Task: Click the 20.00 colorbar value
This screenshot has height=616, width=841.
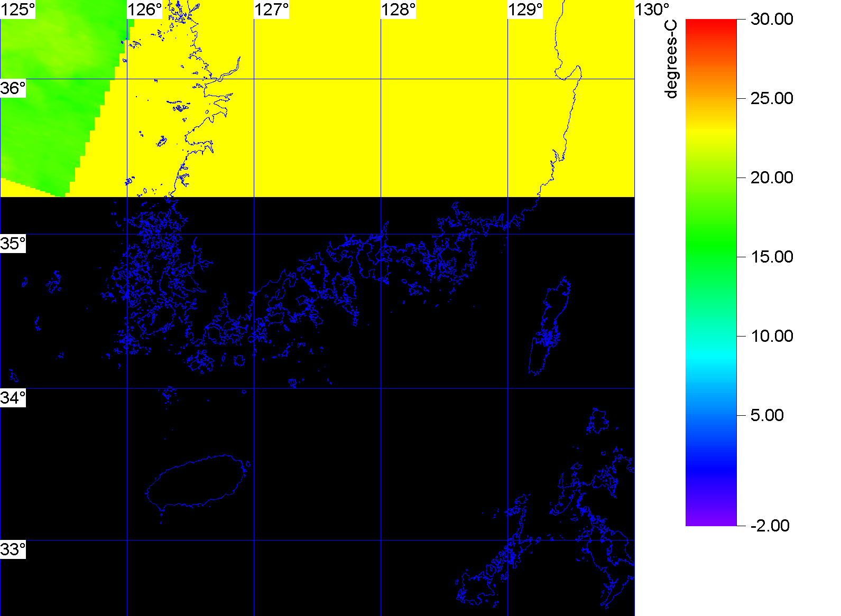Action: (x=772, y=178)
